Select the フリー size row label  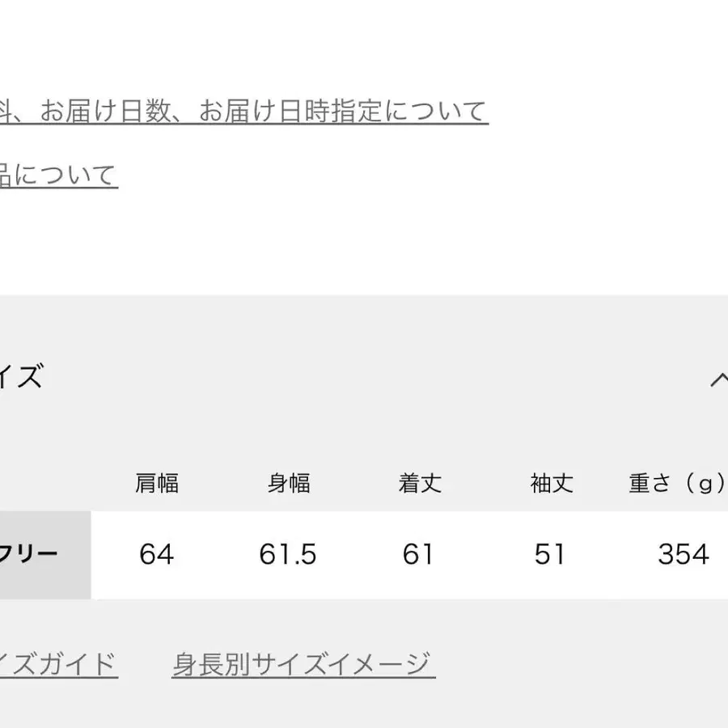32,555
